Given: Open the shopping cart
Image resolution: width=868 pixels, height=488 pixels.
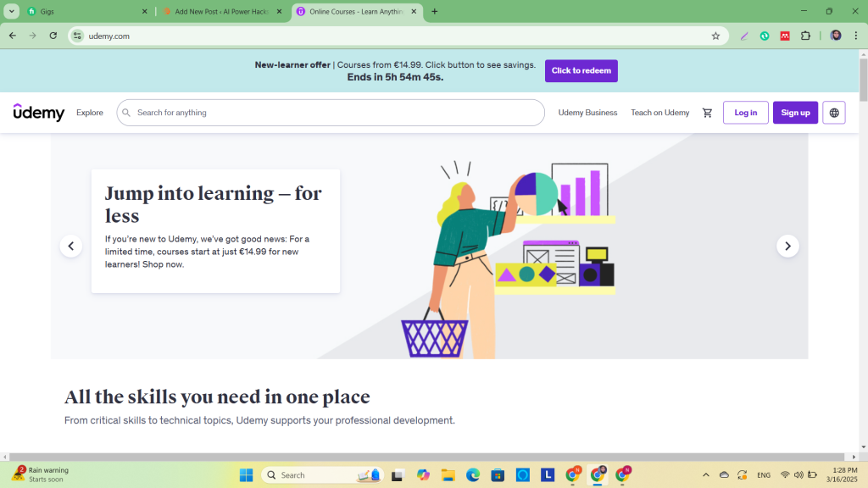Looking at the screenshot, I should coord(707,113).
